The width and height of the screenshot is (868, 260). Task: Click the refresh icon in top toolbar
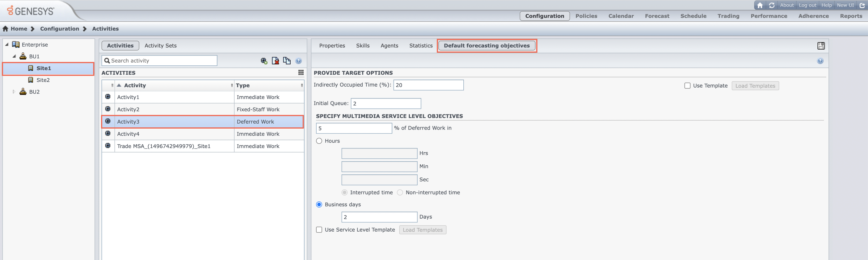pos(772,5)
